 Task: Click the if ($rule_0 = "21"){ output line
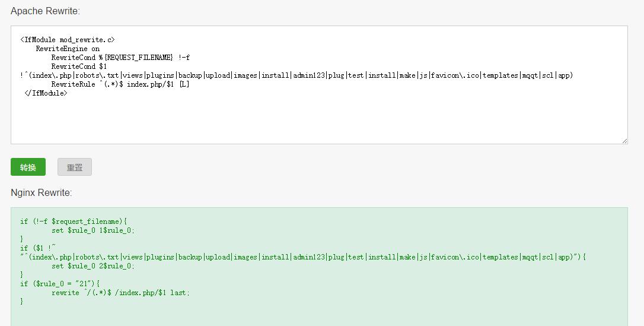coord(60,284)
